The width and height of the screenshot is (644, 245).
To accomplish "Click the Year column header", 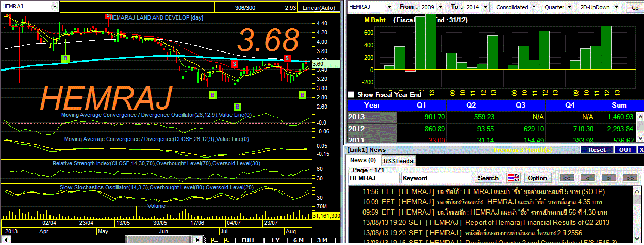I will [372, 105].
